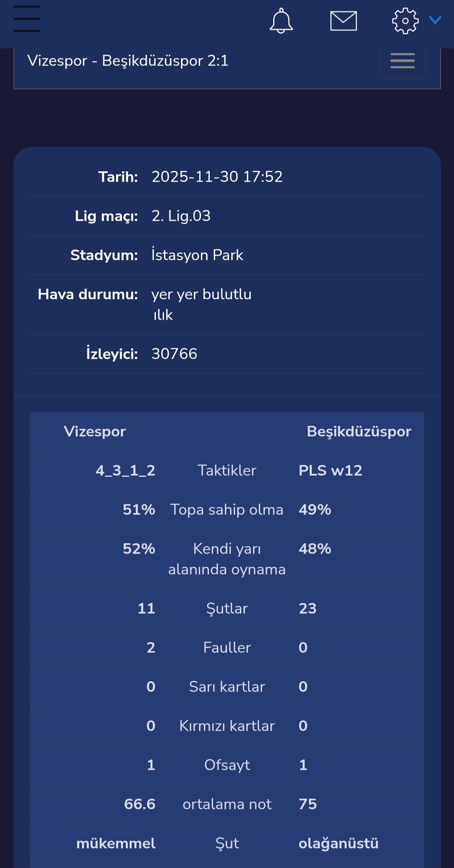Click the ortalama not row label
Image resolution: width=454 pixels, height=868 pixels.
(x=227, y=804)
